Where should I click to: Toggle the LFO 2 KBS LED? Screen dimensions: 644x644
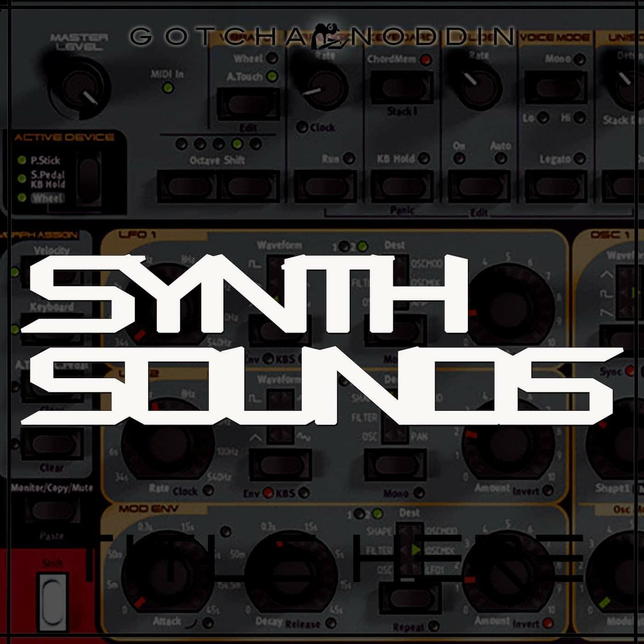click(x=303, y=493)
